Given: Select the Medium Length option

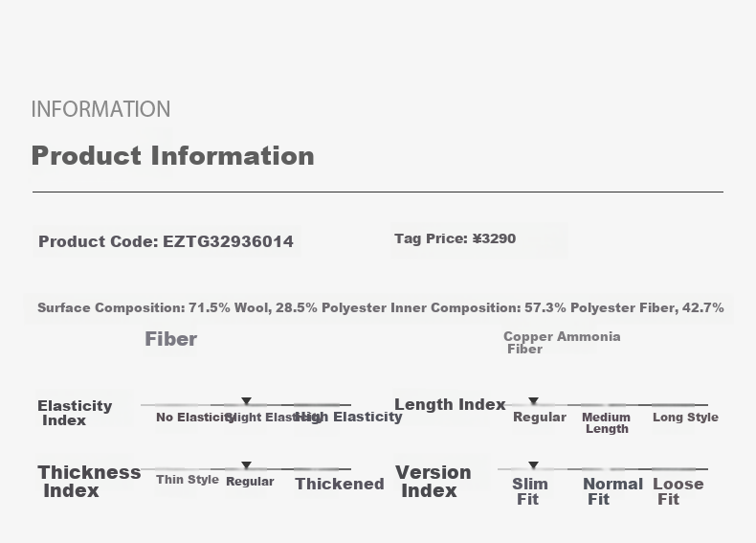Looking at the screenshot, I should coord(606,423).
